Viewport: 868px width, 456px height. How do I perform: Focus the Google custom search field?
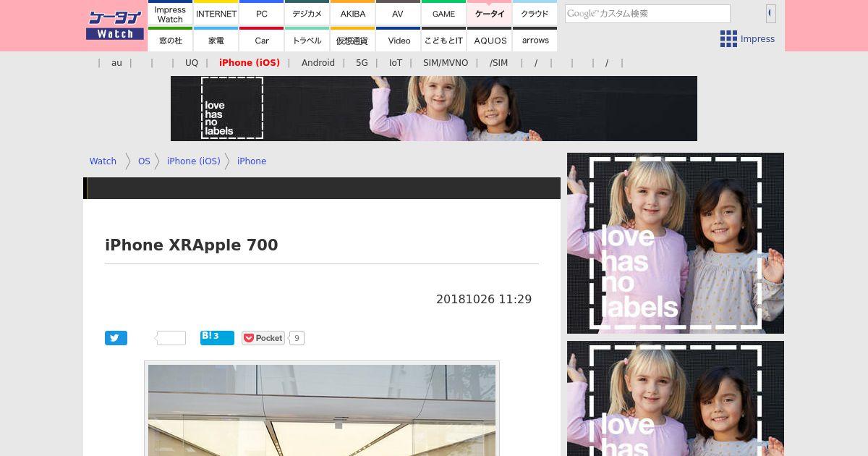pyautogui.click(x=647, y=14)
